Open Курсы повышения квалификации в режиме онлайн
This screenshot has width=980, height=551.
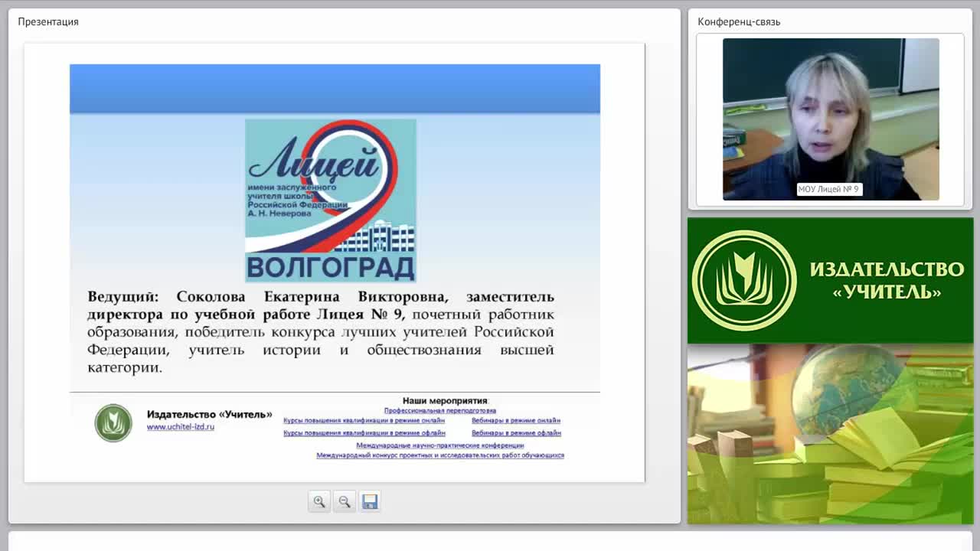pos(364,421)
